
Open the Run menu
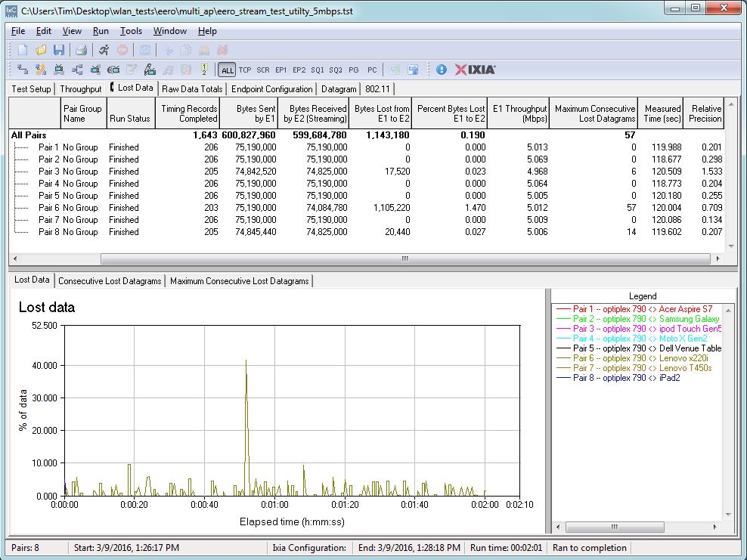tap(101, 31)
